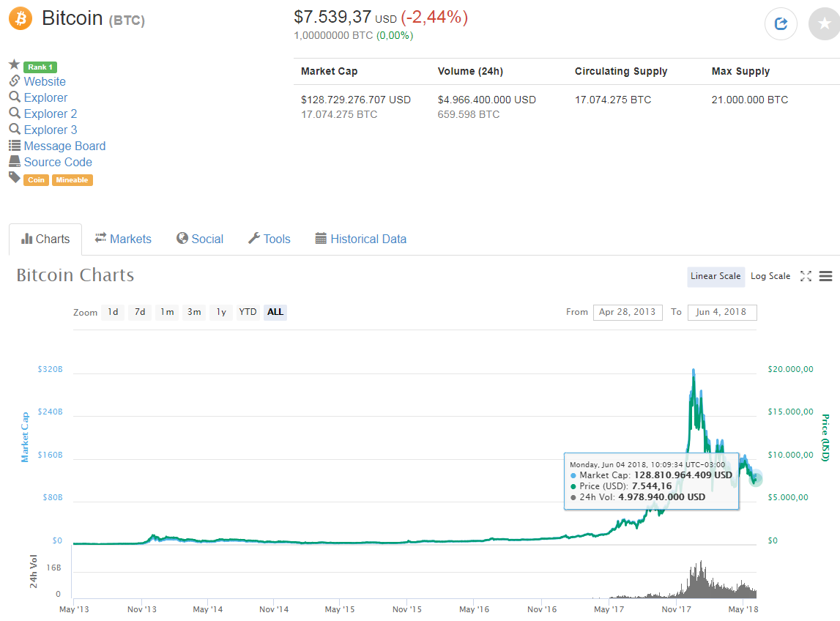The image size is (840, 621).
Task: Click the chain link icon beside Website
Action: tap(15, 81)
